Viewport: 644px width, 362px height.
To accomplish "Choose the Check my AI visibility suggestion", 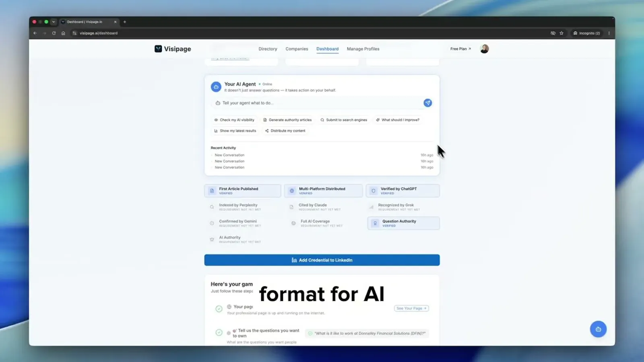I will coord(234,120).
